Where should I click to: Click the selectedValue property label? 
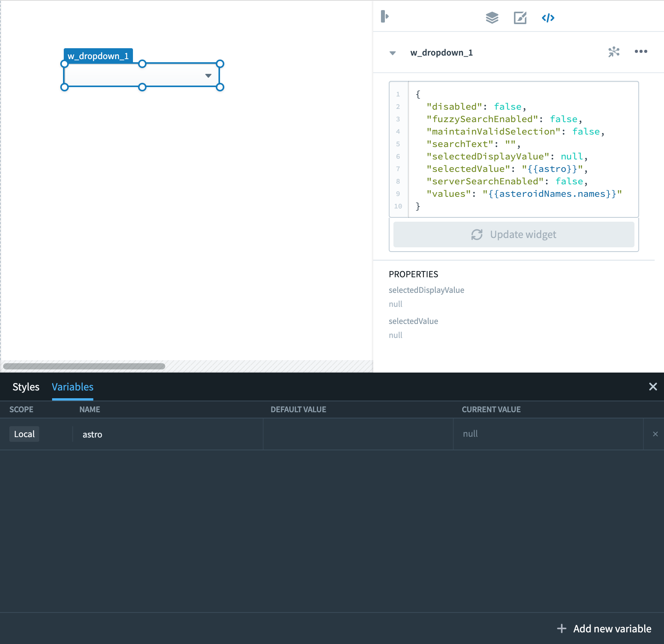413,321
